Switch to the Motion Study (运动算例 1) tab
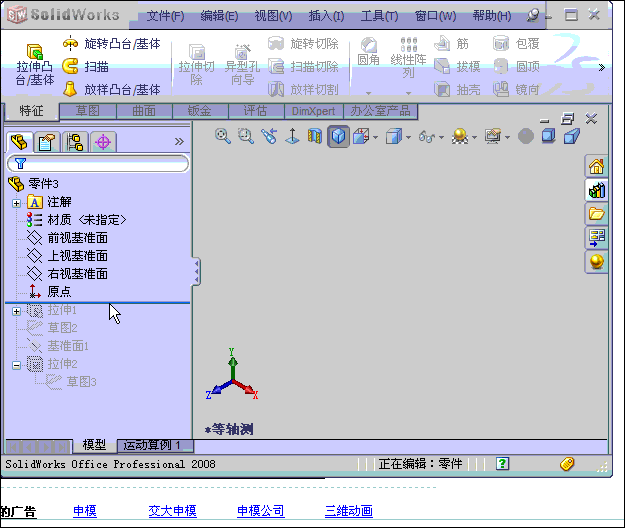The width and height of the screenshot is (625, 528). tap(155, 446)
